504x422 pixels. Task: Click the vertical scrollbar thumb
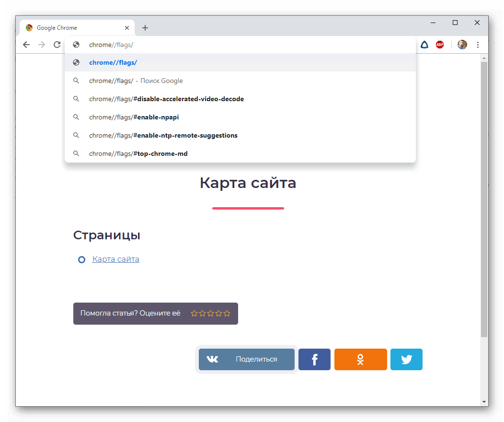click(484, 199)
